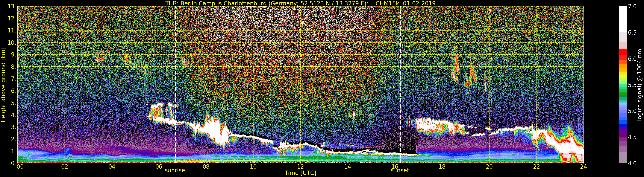Viewport: 644px width, 177px height.
Task: Click the colorbar tick label '4.5'
Action: [632, 137]
